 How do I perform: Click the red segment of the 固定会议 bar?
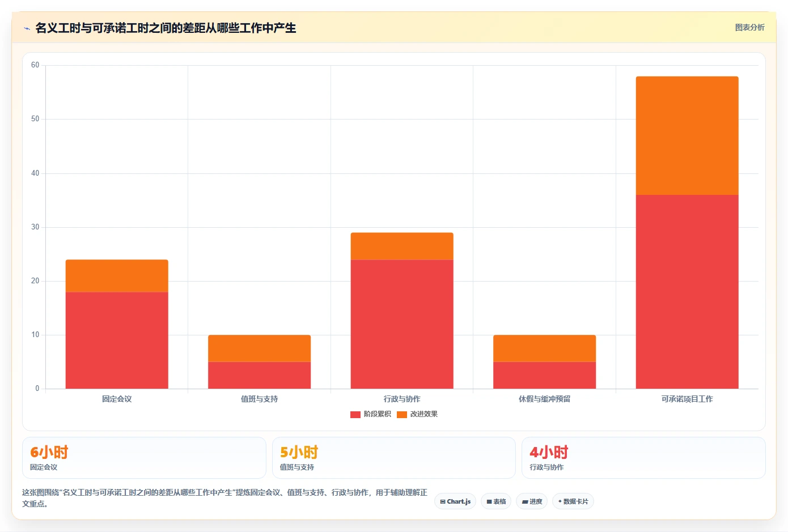coord(117,341)
